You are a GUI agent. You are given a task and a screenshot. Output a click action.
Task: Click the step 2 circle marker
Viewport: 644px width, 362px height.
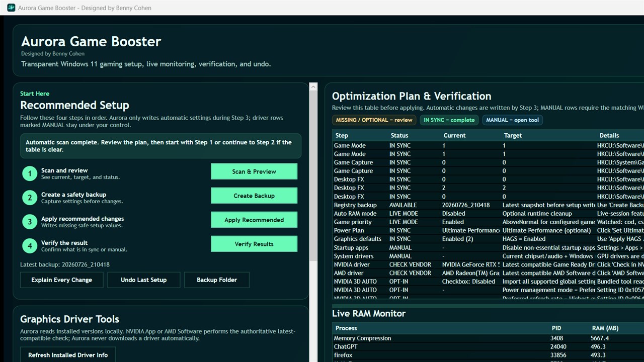30,198
